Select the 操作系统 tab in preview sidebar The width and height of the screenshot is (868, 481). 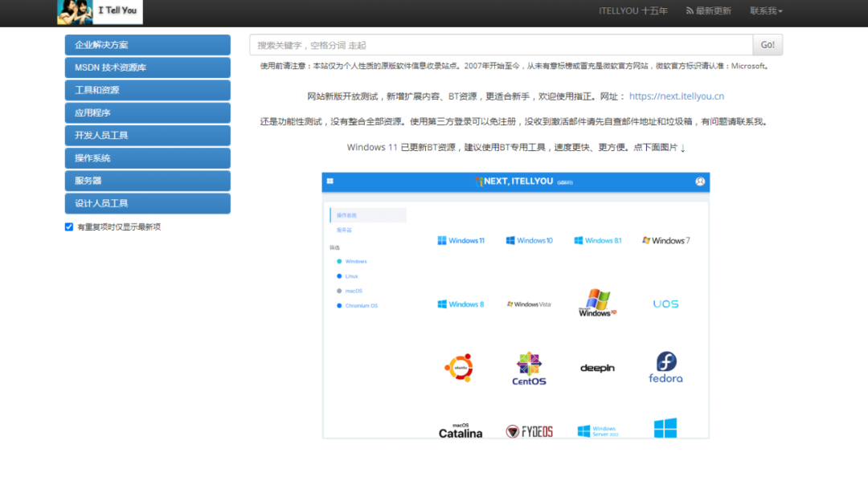click(x=368, y=215)
